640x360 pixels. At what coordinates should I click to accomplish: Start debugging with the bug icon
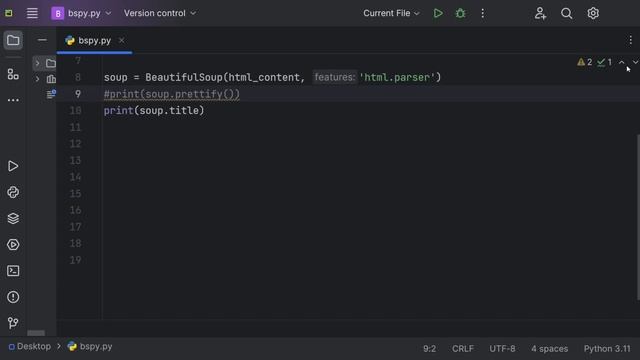(460, 13)
